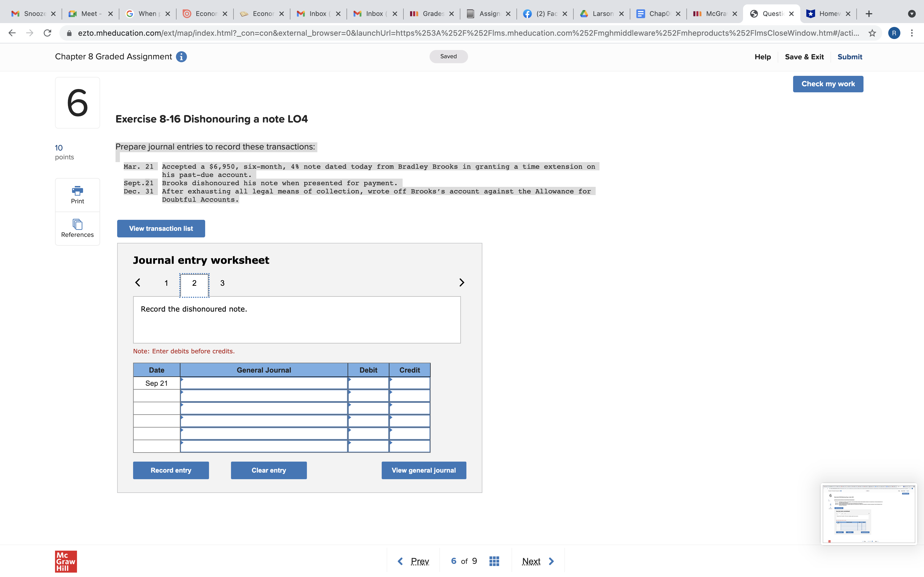This screenshot has width=924, height=577.
Task: Click the Next page navigation arrow
Action: tap(551, 561)
